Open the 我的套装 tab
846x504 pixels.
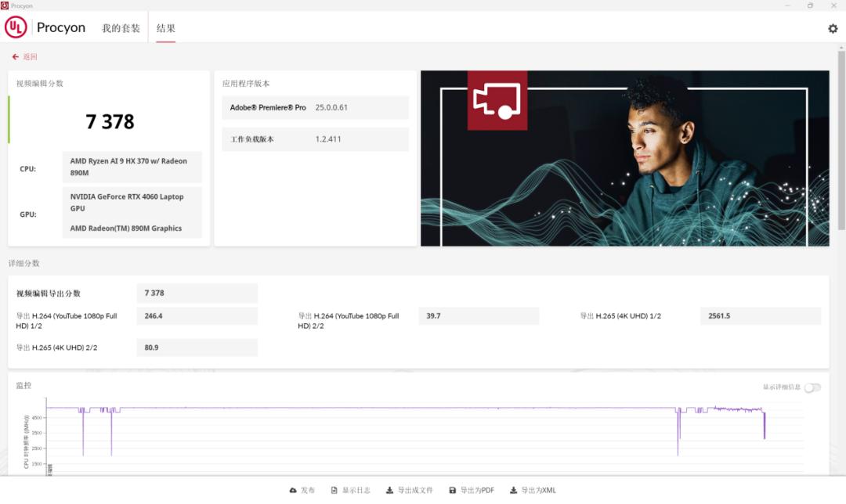121,28
